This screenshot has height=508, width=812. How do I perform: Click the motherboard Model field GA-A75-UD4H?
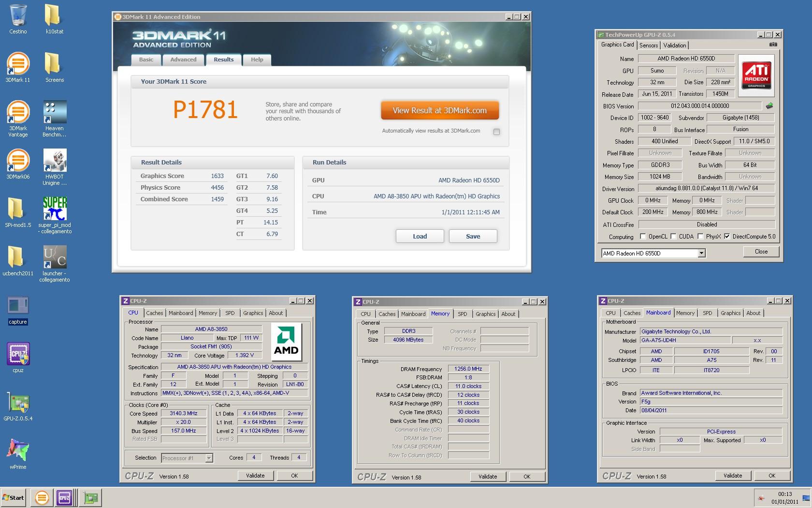point(685,340)
